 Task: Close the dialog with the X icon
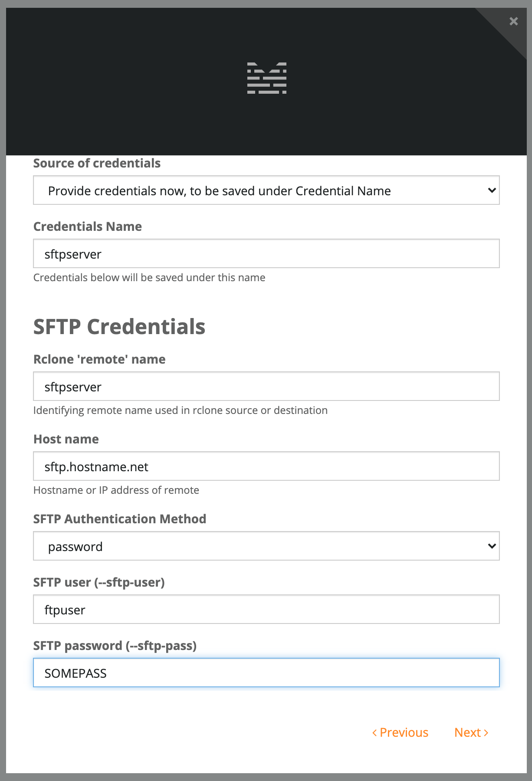pyautogui.click(x=513, y=21)
